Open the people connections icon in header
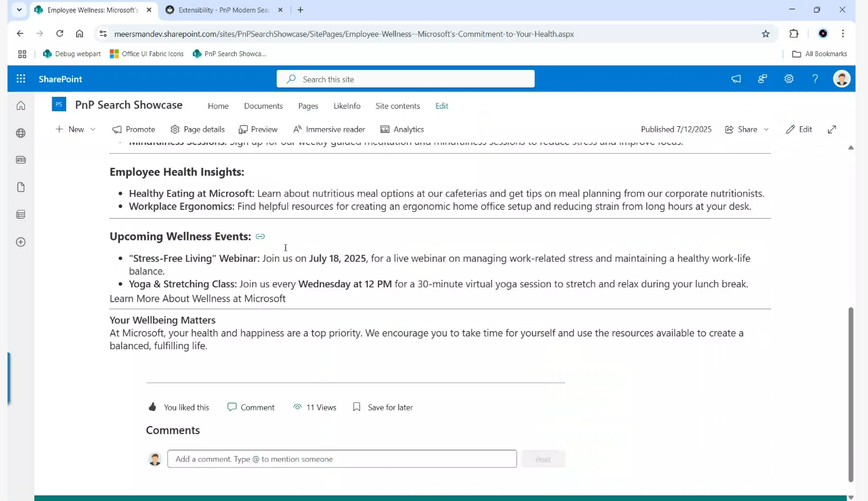868x501 pixels. point(762,79)
